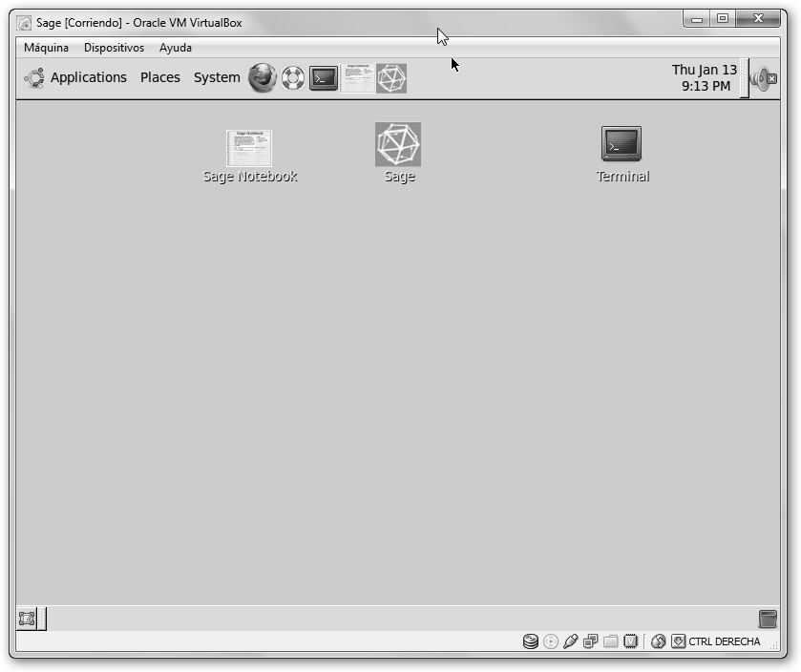The image size is (801, 672).
Task: Open Sage Notebook launcher in top panel
Action: (358, 78)
